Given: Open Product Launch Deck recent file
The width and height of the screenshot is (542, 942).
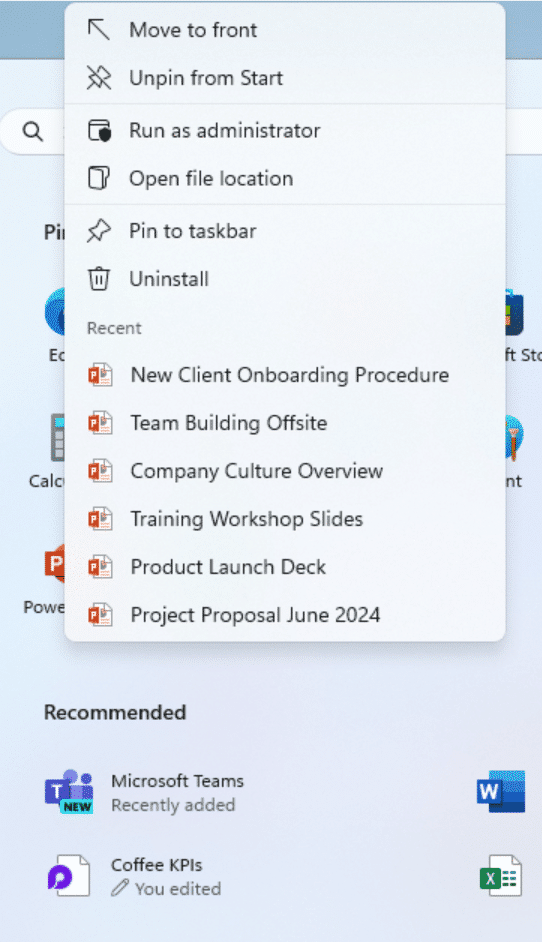Looking at the screenshot, I should [285, 567].
